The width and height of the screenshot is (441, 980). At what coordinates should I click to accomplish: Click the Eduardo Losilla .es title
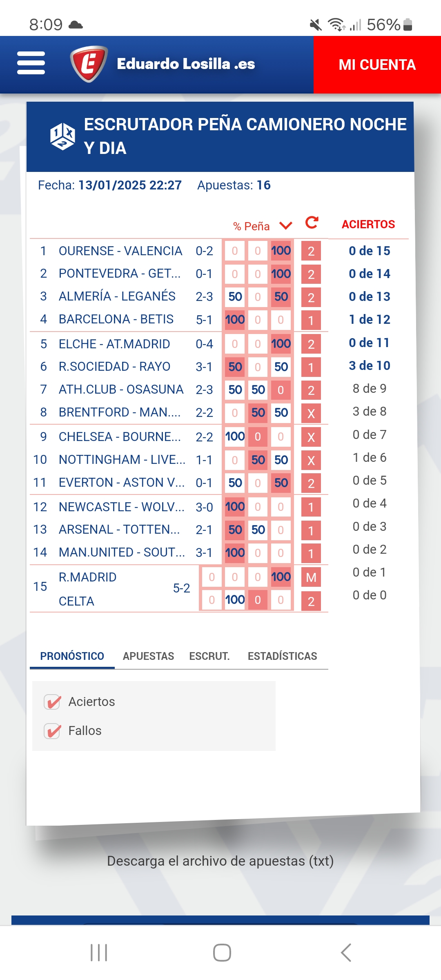click(x=186, y=64)
